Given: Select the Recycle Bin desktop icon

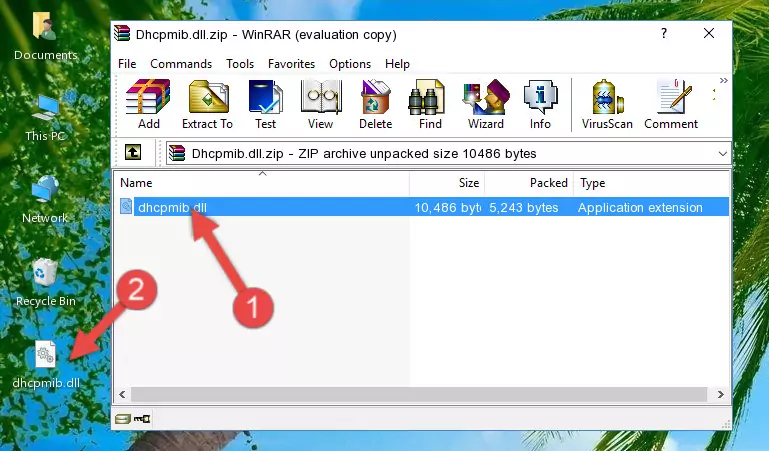Looking at the screenshot, I should pos(46,282).
